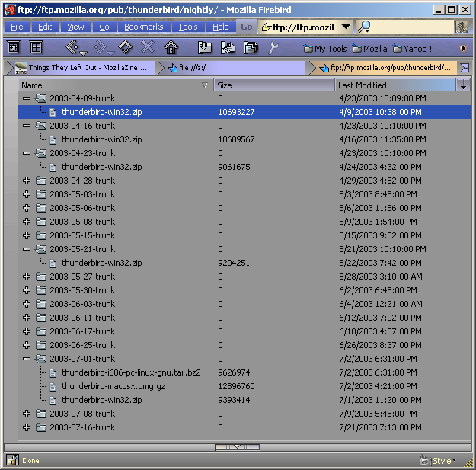476x470 pixels.
Task: Open the Tools menu
Action: (x=188, y=27)
